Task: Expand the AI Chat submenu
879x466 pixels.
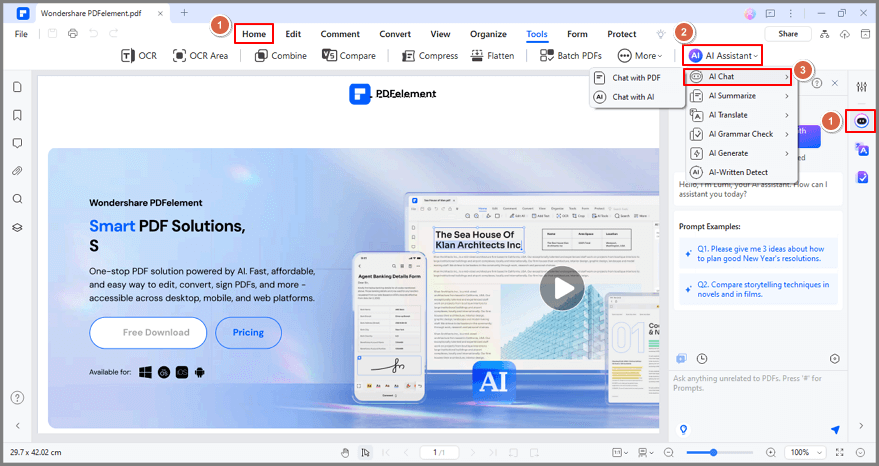Action: pos(738,77)
